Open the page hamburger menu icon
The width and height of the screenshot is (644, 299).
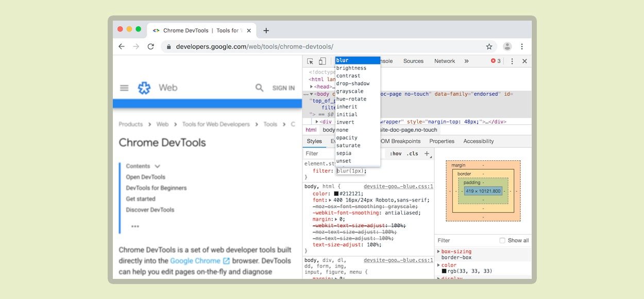point(124,88)
